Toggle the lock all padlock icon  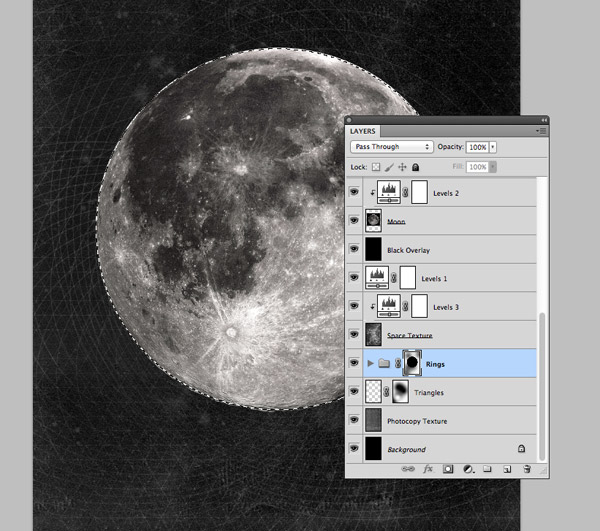coord(416,167)
